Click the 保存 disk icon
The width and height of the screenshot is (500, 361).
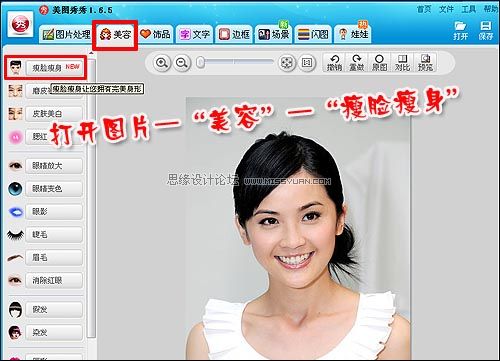click(x=486, y=30)
